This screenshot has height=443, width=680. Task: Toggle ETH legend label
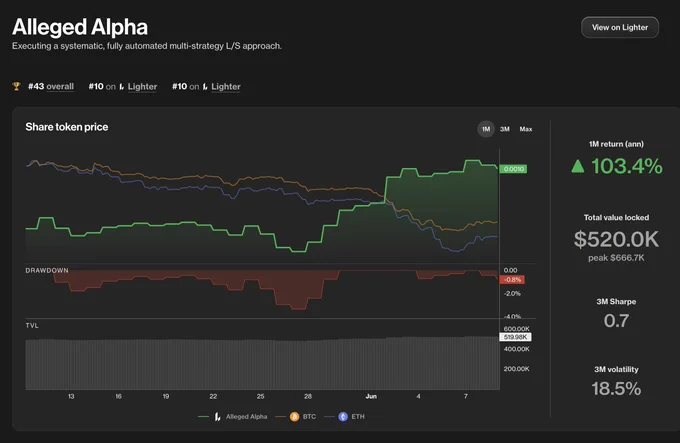pyautogui.click(x=358, y=417)
